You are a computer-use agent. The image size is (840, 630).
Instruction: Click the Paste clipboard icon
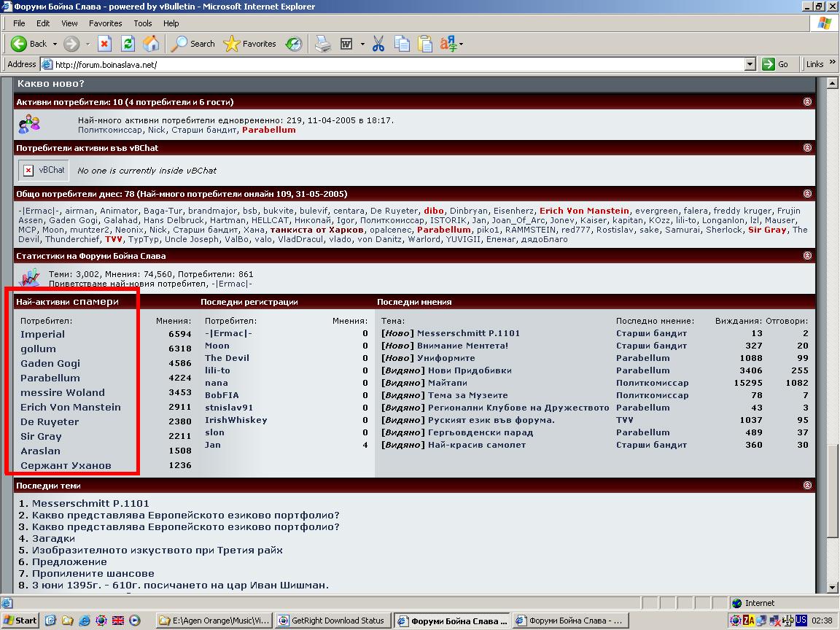click(425, 44)
